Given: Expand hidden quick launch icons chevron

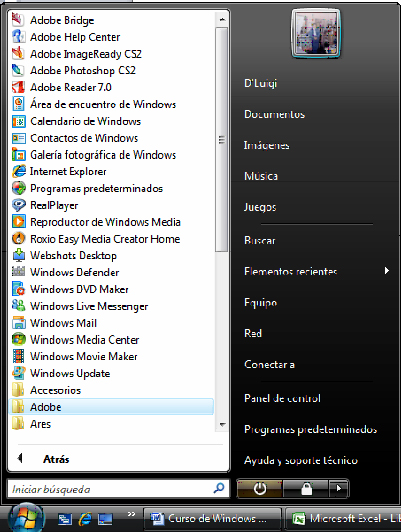Looking at the screenshot, I should pyautogui.click(x=131, y=514).
